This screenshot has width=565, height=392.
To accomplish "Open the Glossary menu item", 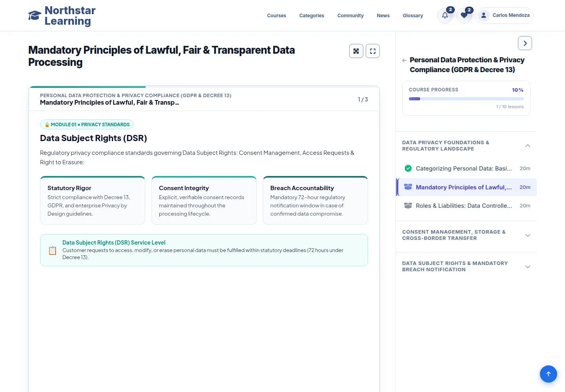I will coord(413,16).
